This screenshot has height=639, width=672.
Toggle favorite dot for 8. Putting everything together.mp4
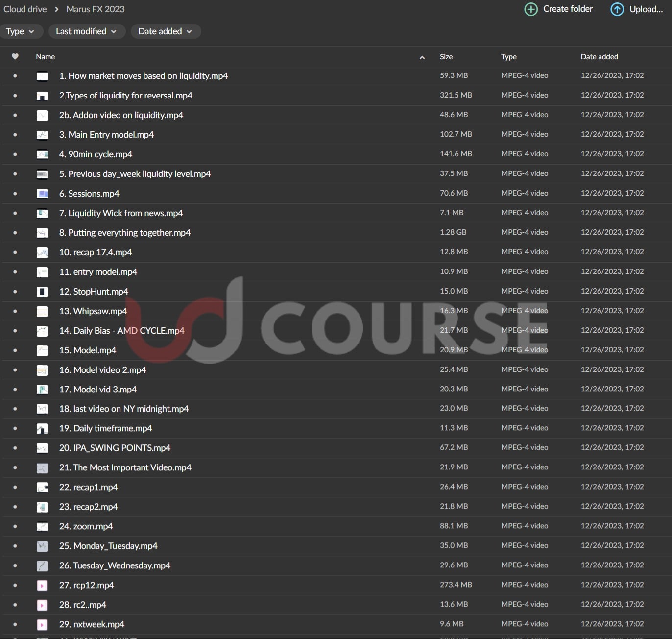click(x=15, y=233)
